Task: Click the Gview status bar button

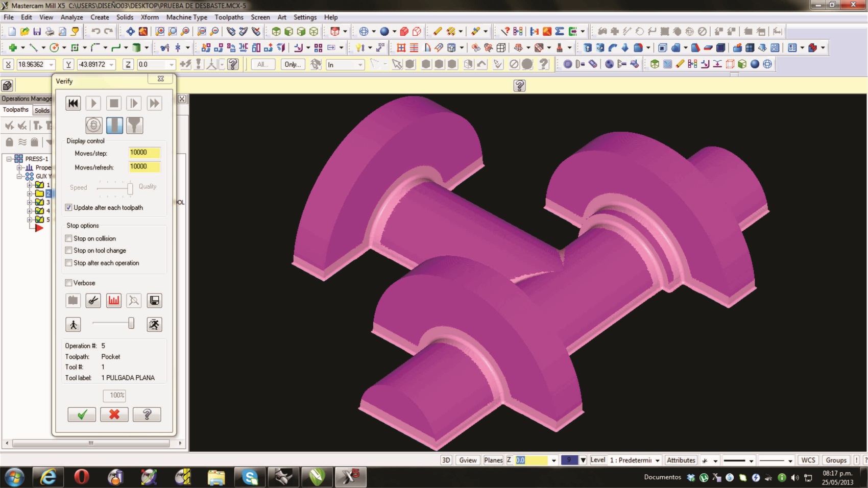Action: 468,460
